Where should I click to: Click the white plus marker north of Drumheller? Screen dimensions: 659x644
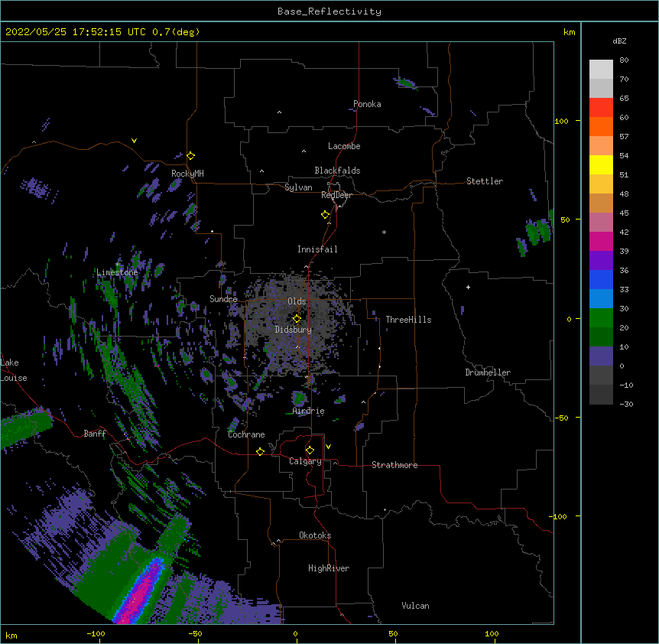(468, 287)
